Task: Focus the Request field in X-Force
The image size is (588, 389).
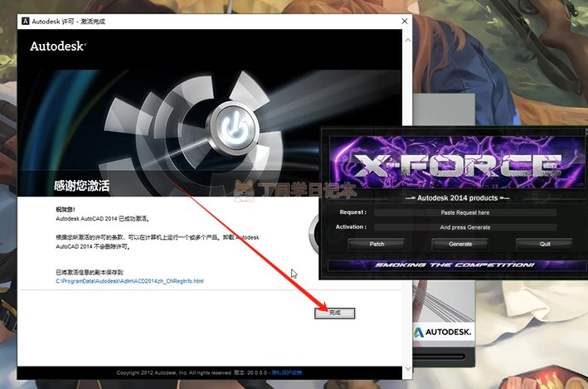Action: (x=465, y=212)
